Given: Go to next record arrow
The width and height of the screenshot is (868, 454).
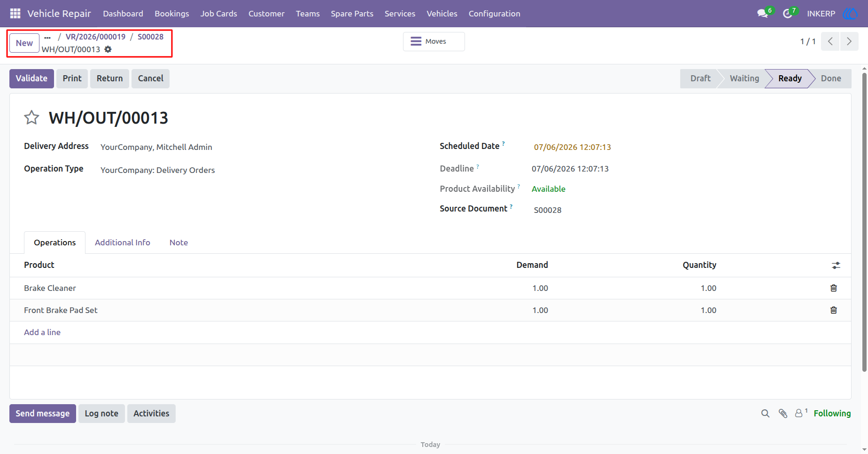Looking at the screenshot, I should [849, 41].
